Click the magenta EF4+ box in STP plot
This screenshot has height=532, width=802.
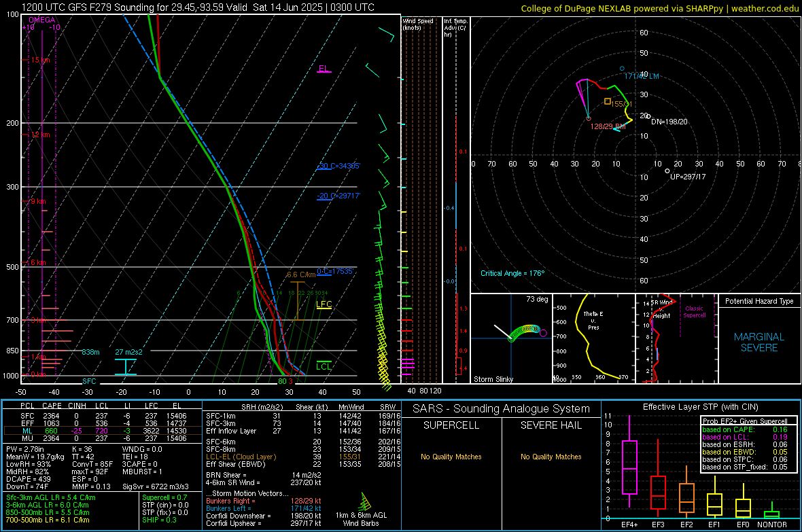629,467
